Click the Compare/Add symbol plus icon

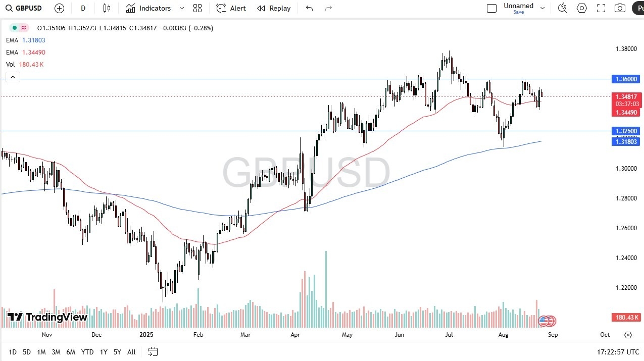[59, 8]
